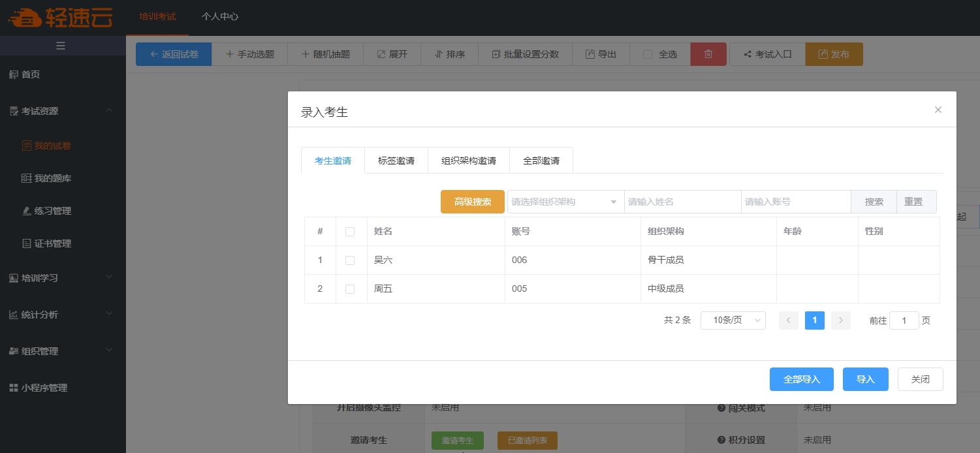The width and height of the screenshot is (980, 453).
Task: Close the 录入考生 dialog with X
Action: [x=938, y=110]
